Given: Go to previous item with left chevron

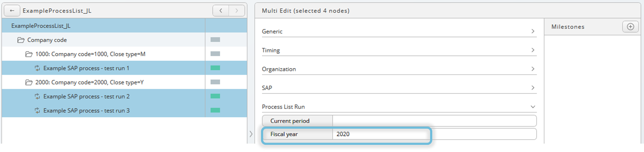Looking at the screenshot, I should (x=221, y=11).
